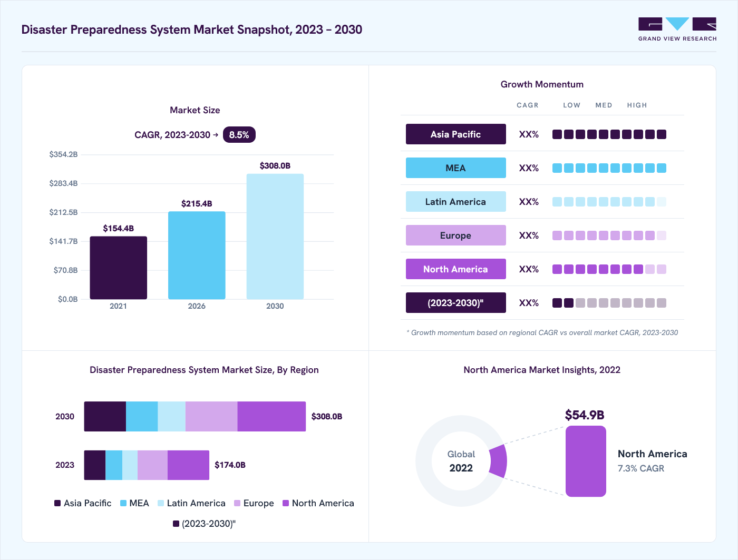Click the Global 2022 donut chart center
This screenshot has height=560, width=738.
click(461, 461)
